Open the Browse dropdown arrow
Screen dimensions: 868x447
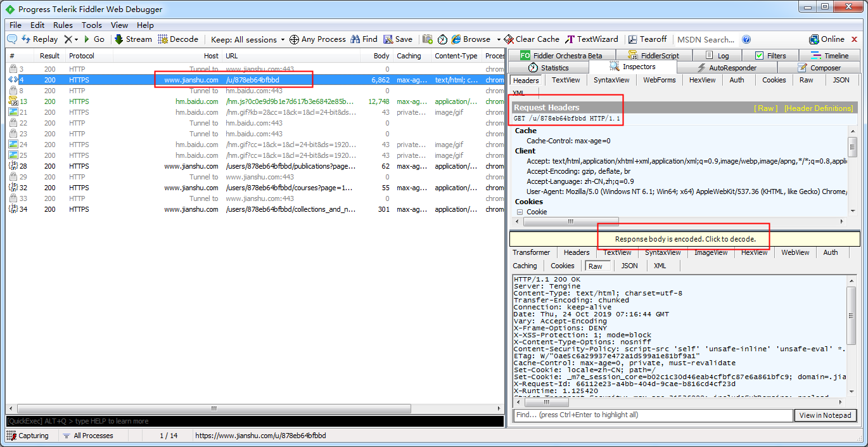click(x=499, y=39)
